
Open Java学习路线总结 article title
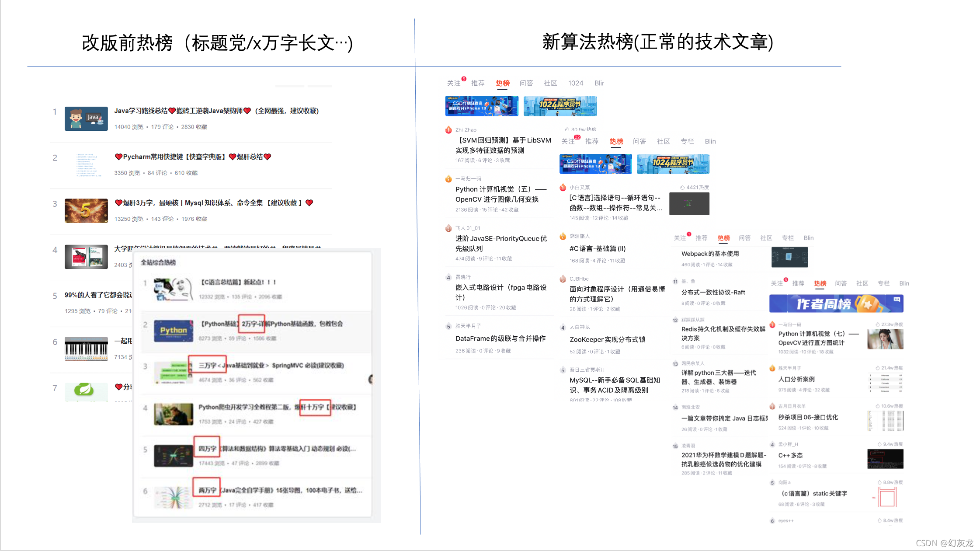point(216,111)
